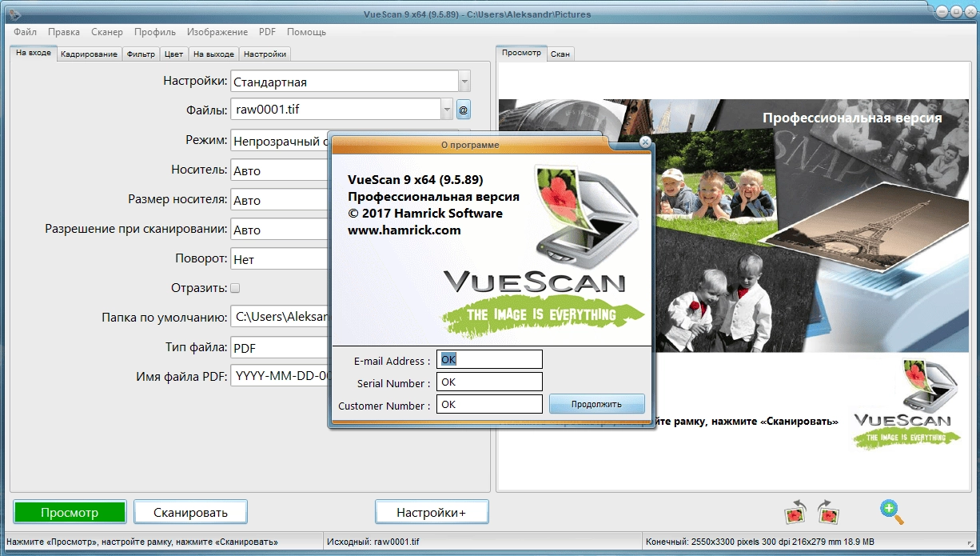The image size is (980, 556).
Task: Click Профессиональная версия text on preview
Action: click(852, 118)
